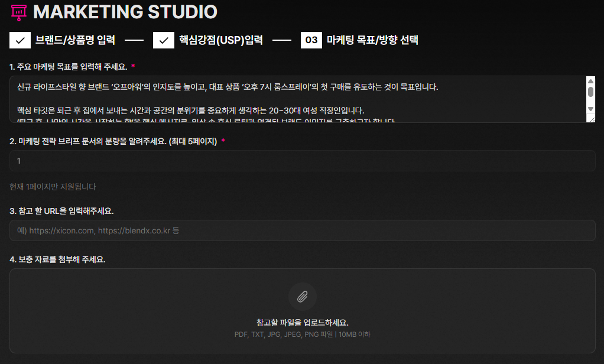Click label '1. 주요 마케팅 목표를 입력해 주세요.'

click(x=68, y=67)
